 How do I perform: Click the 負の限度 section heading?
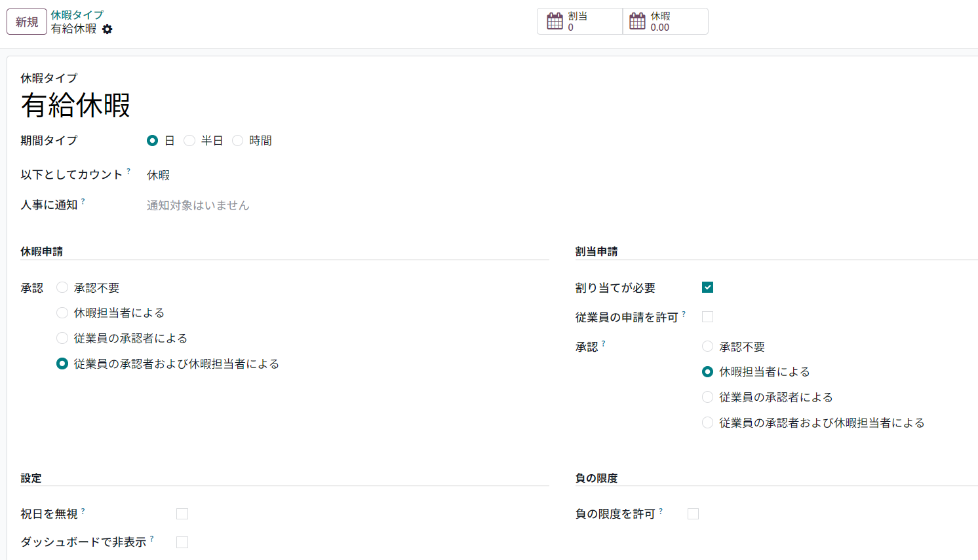(x=597, y=478)
